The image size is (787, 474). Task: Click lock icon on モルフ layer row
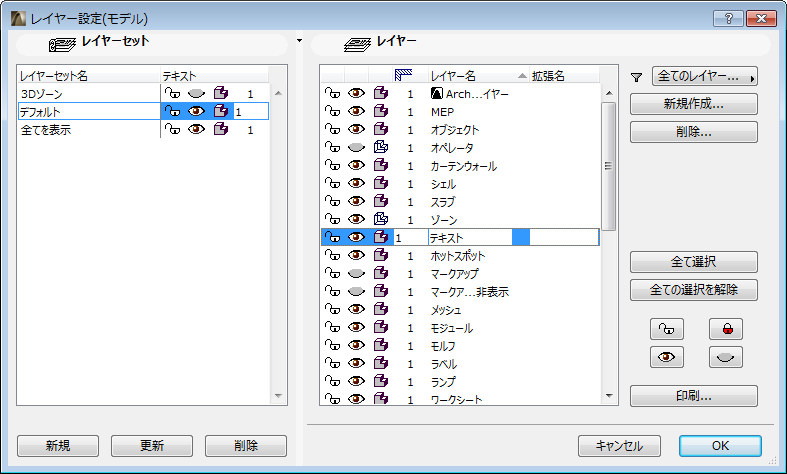click(332, 345)
